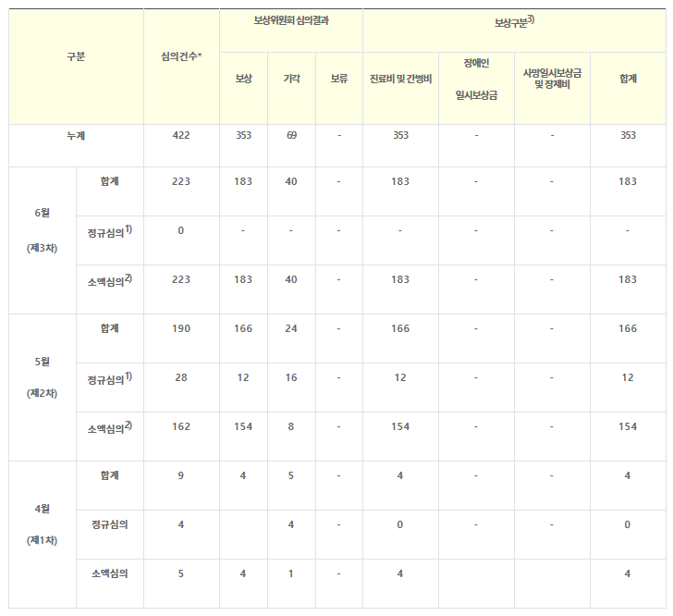
Task: Click the 정규심의 1) label under 5월
Action: coord(109,379)
